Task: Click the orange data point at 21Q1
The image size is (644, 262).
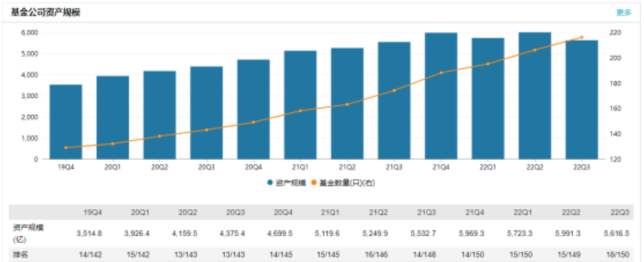Action: [301, 110]
